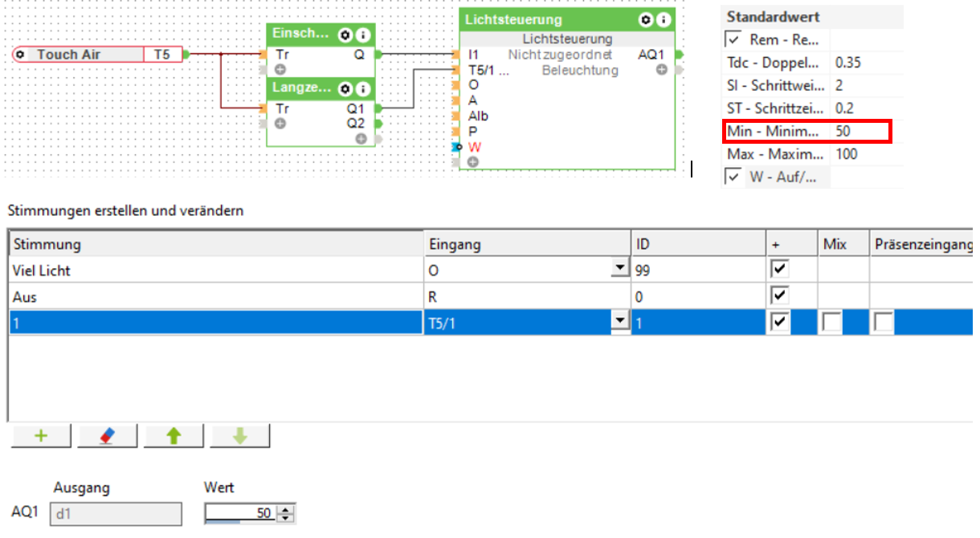The height and width of the screenshot is (538, 980).
Task: Add output plus below Q2 in Langze... block
Action: [x=361, y=138]
